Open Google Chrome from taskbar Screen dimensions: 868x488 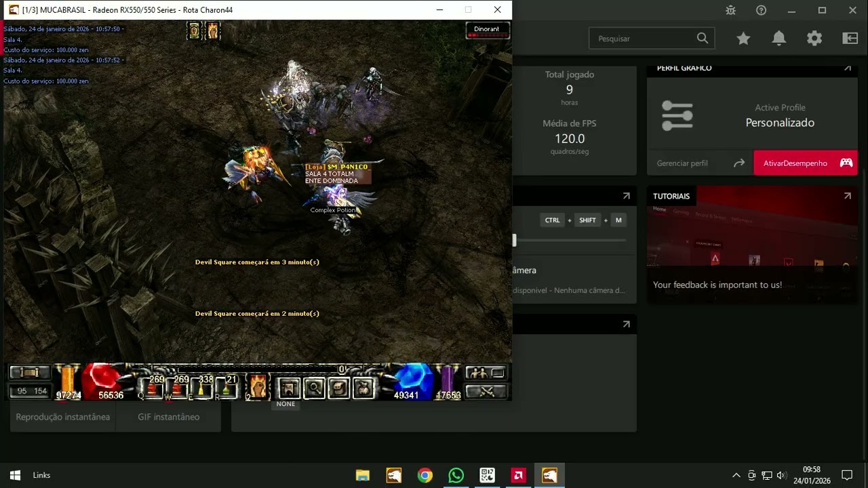point(425,475)
